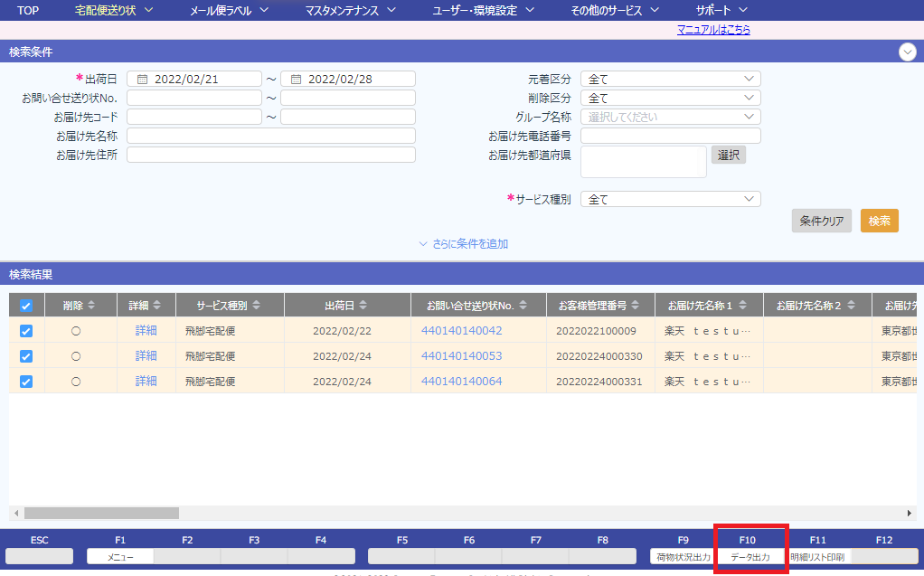Click sort icon on 削除 column
The width and height of the screenshot is (924, 576).
click(x=90, y=306)
